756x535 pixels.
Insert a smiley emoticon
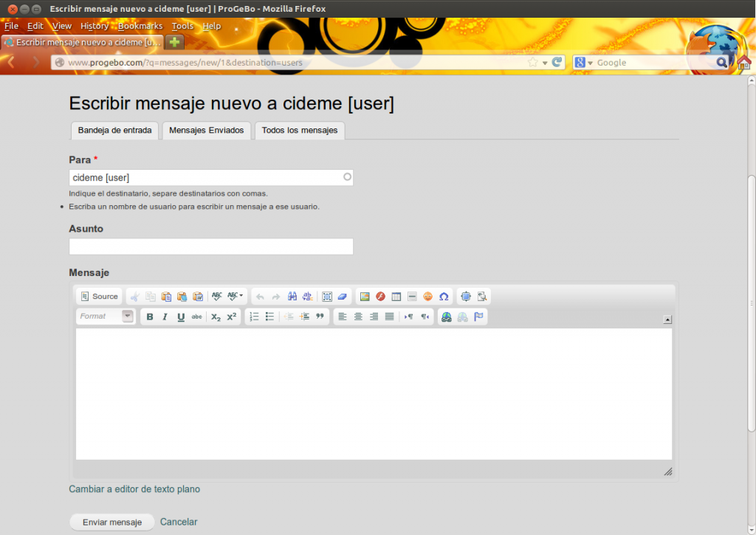(x=428, y=297)
